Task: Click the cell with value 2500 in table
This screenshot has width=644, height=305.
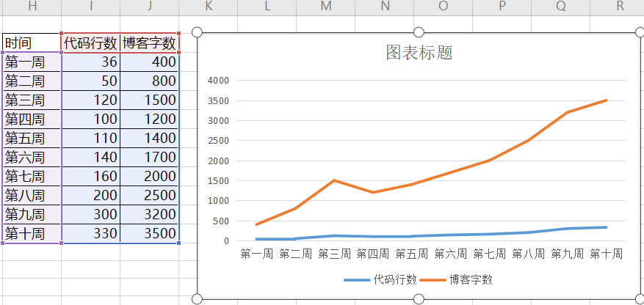Action: [150, 195]
